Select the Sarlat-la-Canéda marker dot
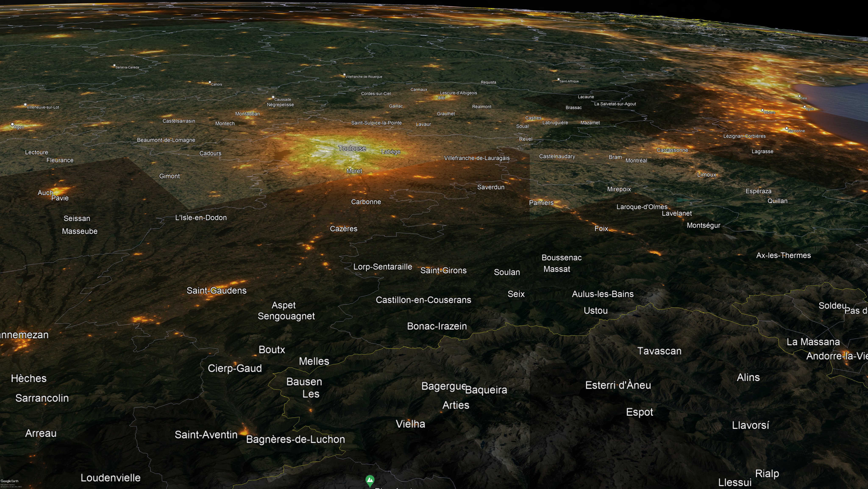Image resolution: width=868 pixels, height=489 pixels. (x=114, y=65)
